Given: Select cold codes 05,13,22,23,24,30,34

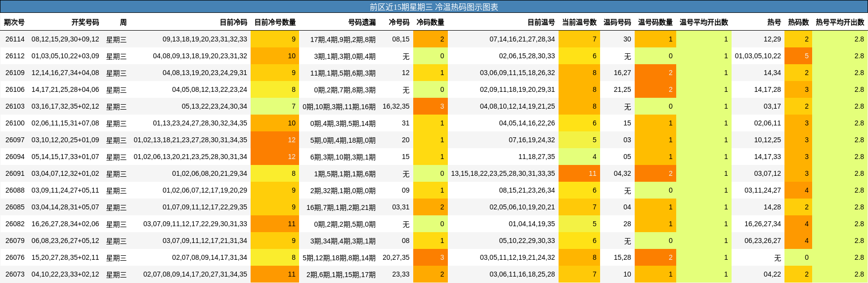Looking at the screenshot, I should 215,106.
